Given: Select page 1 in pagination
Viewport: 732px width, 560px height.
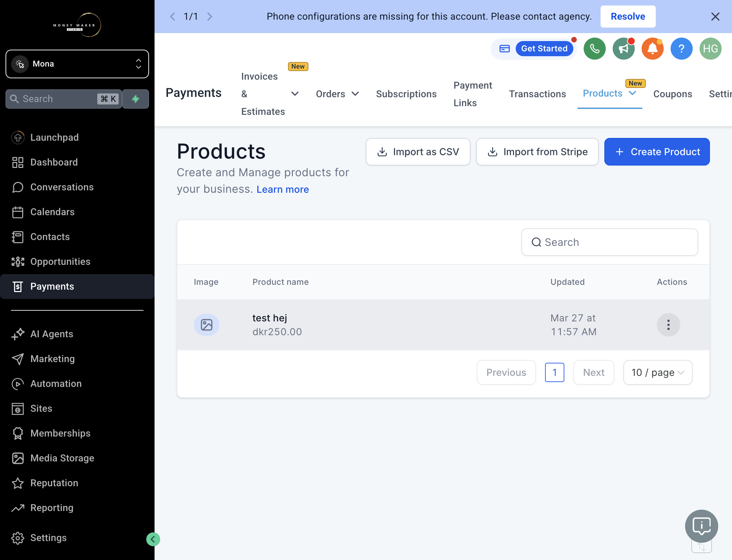Looking at the screenshot, I should [554, 372].
